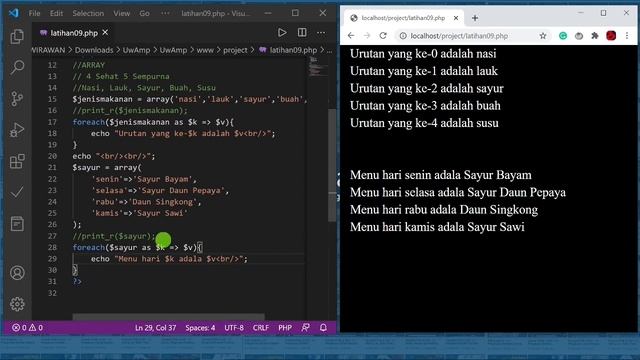The image size is (640, 360).
Task: Open the File menu
Action: (34, 13)
